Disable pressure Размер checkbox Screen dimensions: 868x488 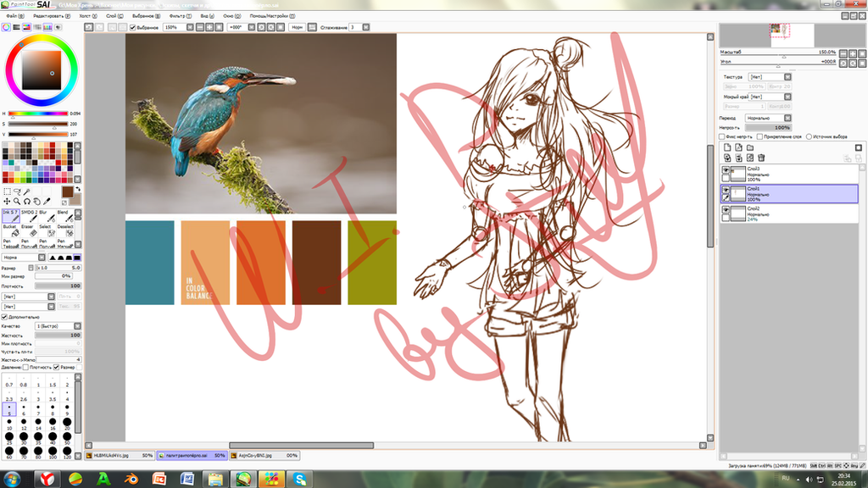pos(57,368)
